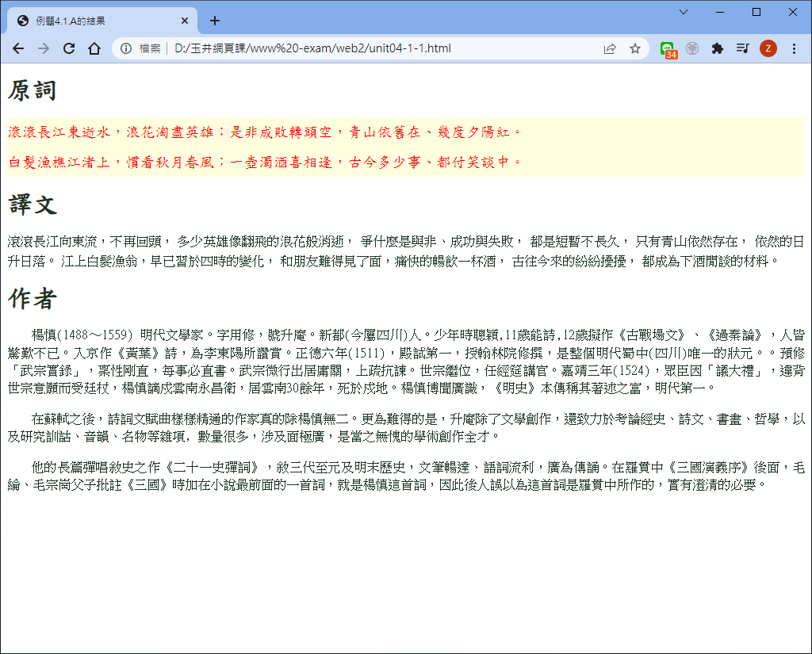Viewport: 812px width, 654px height.
Task: Select the 例題4.1.A的結果 tab
Action: point(95,21)
